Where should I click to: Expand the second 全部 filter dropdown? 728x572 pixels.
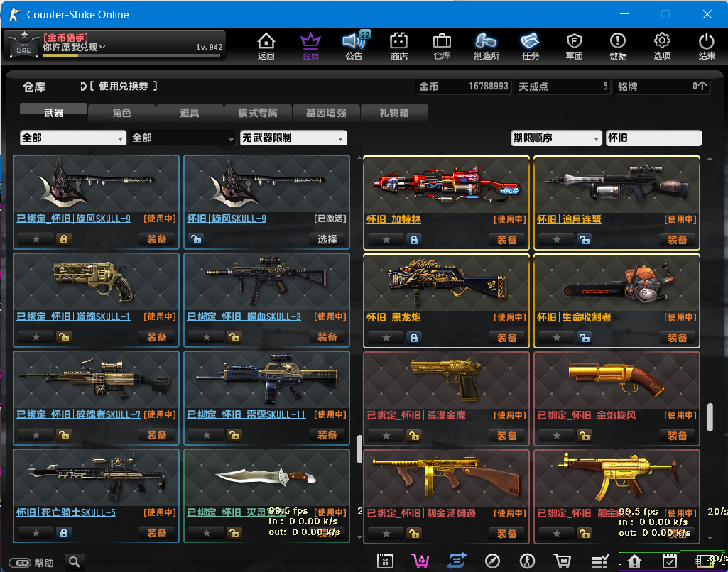(x=183, y=138)
